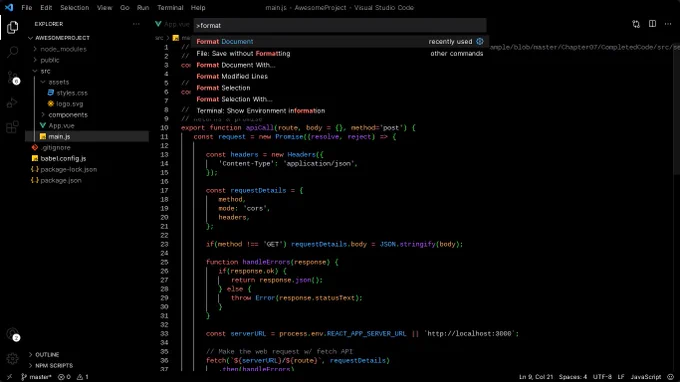Image resolution: width=680 pixels, height=382 pixels.
Task: Open the Explorer view in activity bar
Action: pos(13,27)
